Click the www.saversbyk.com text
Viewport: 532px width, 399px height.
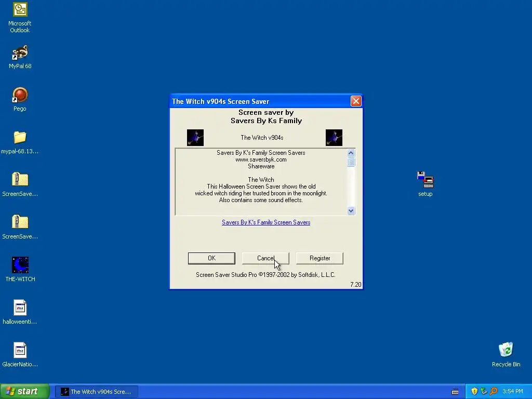click(x=261, y=159)
